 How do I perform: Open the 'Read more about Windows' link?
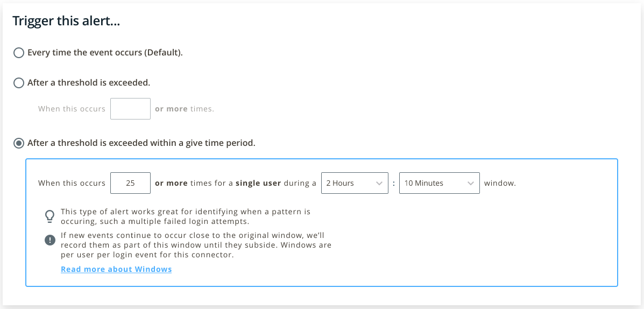pyautogui.click(x=116, y=270)
